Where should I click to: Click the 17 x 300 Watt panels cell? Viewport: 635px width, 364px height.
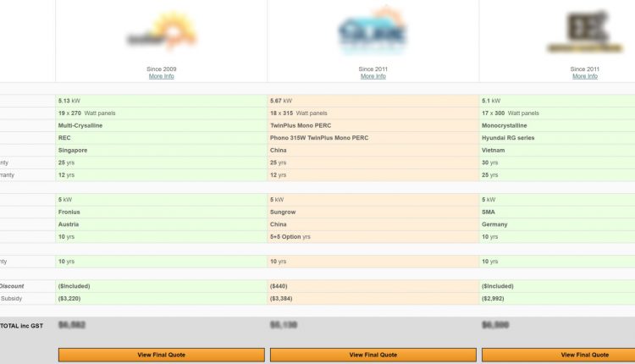pyautogui.click(x=557, y=113)
